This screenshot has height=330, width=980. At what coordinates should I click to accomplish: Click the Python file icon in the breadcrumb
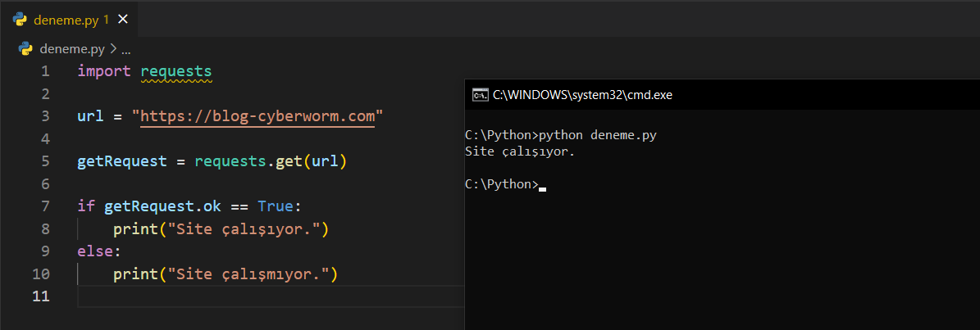click(x=25, y=49)
